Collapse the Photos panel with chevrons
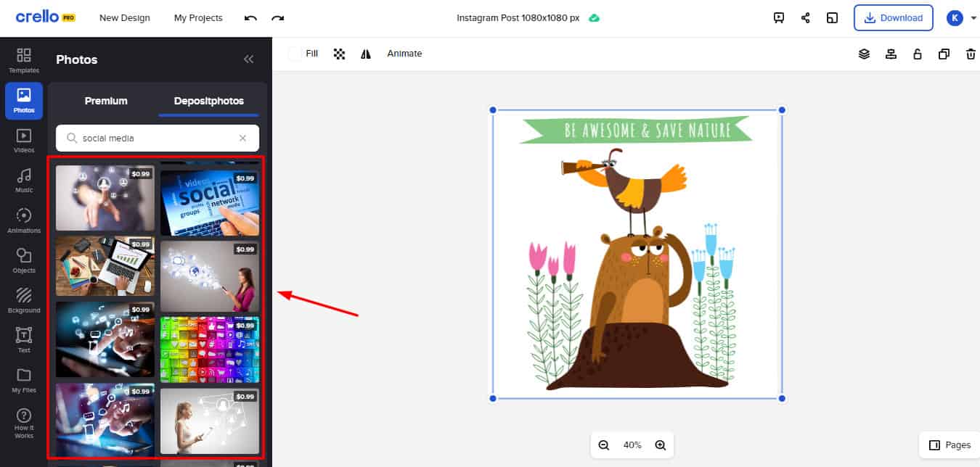The width and height of the screenshot is (980, 467). 248,59
